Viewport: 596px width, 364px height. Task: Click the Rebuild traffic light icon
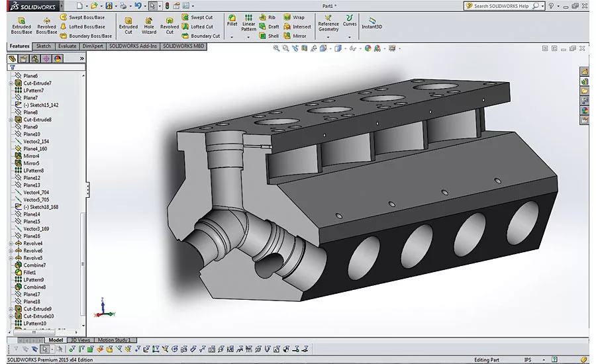point(167,6)
